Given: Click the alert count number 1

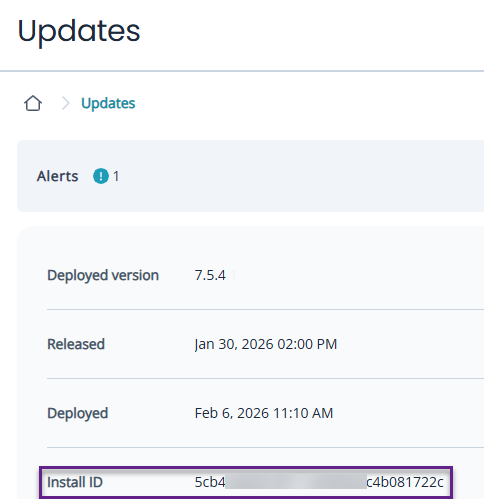Looking at the screenshot, I should (116, 176).
